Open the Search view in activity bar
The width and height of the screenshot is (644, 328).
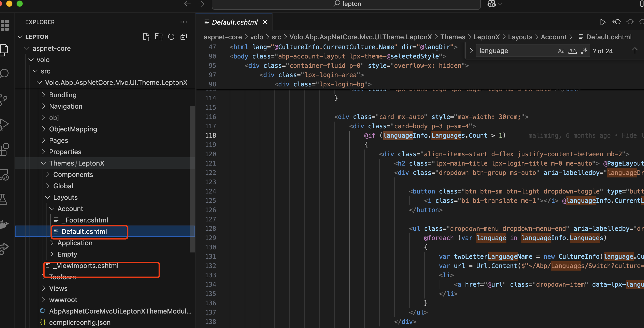(4, 73)
